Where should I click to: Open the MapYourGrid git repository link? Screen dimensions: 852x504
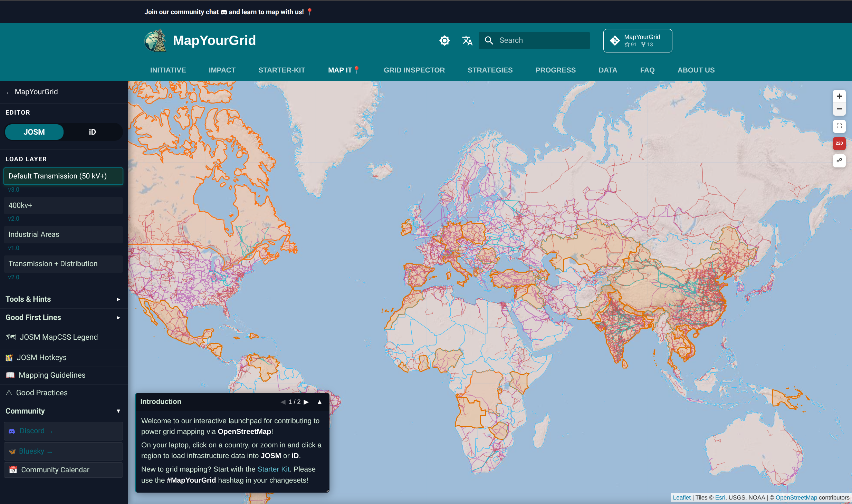click(x=638, y=40)
